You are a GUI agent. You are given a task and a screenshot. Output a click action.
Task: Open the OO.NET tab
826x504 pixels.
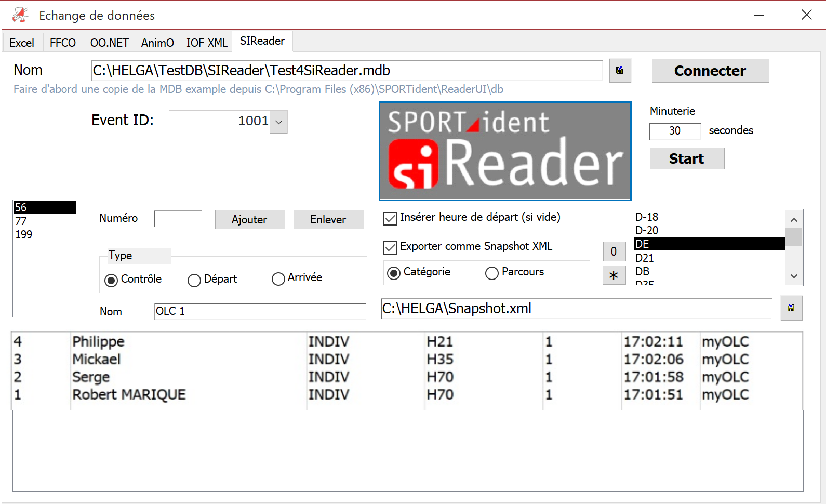[x=110, y=43]
